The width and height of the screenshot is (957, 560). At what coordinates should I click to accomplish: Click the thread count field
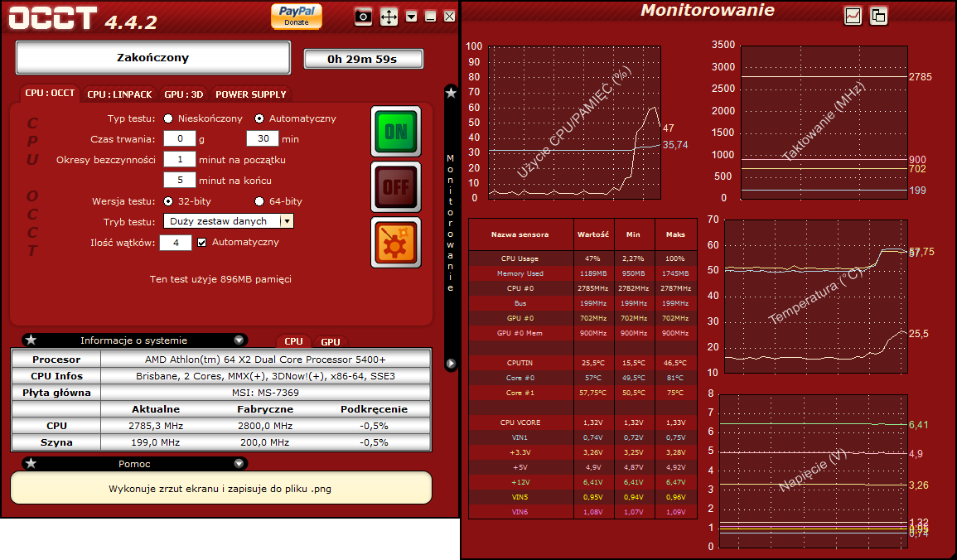click(x=176, y=243)
